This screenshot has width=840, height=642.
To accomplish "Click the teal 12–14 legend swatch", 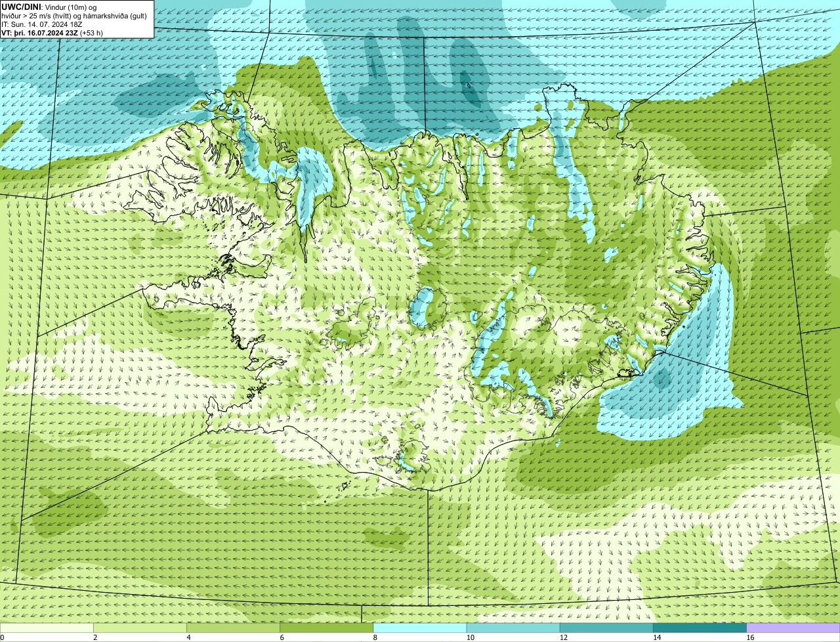I will 606,628.
